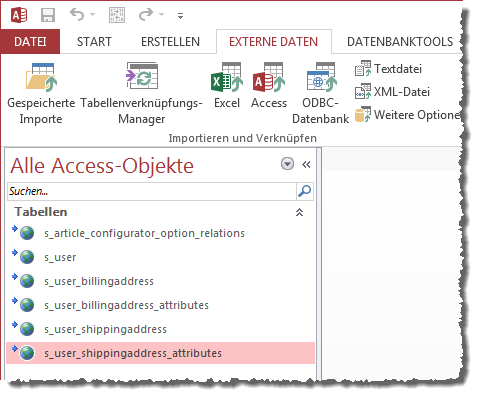Image resolution: width=480 pixels, height=397 pixels.
Task: Select the s_user_shippingaddress table
Action: pyautogui.click(x=161, y=329)
